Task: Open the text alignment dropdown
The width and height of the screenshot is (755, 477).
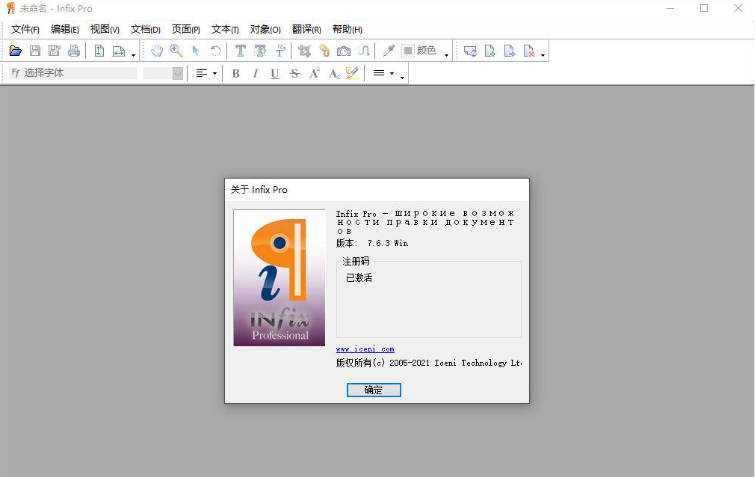Action: pos(206,73)
